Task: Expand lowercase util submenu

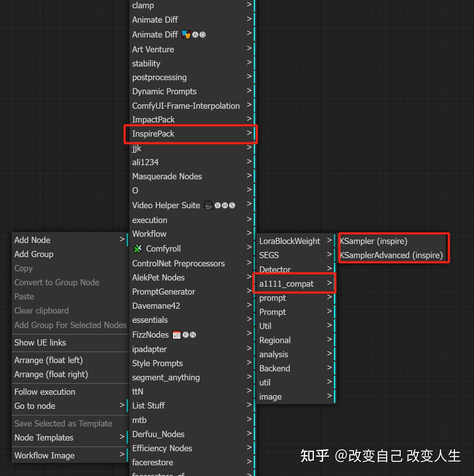Action: [296, 382]
